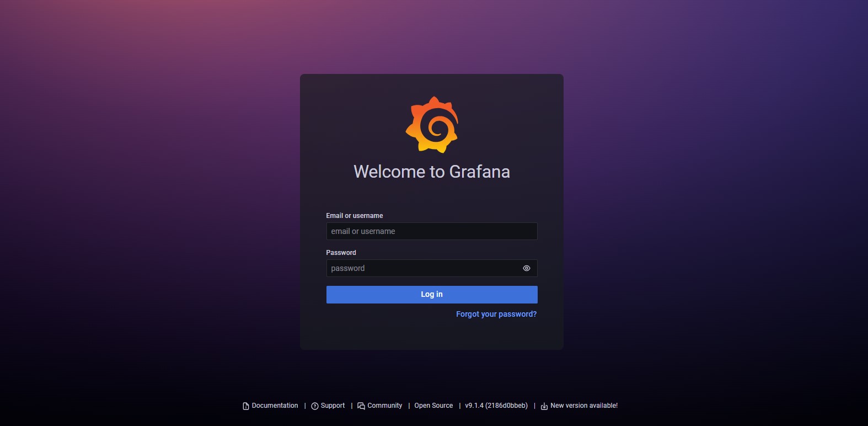Toggle password visibility with the eye icon
The height and width of the screenshot is (426, 868).
tap(527, 268)
